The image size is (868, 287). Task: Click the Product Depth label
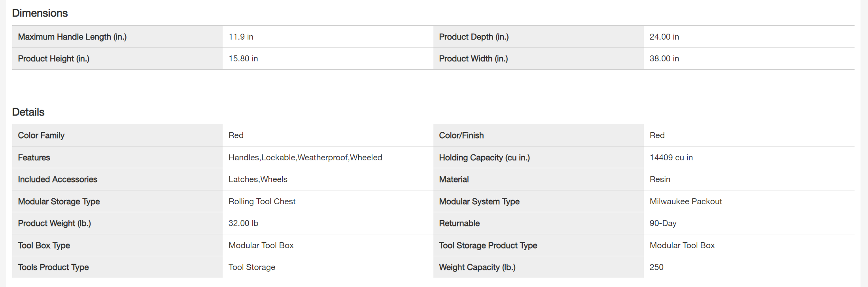(474, 37)
